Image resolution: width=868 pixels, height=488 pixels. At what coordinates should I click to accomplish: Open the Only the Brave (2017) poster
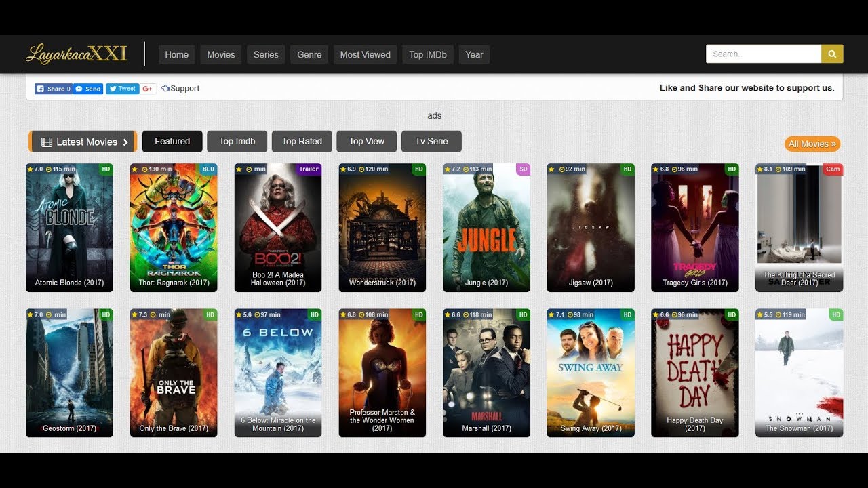click(174, 373)
